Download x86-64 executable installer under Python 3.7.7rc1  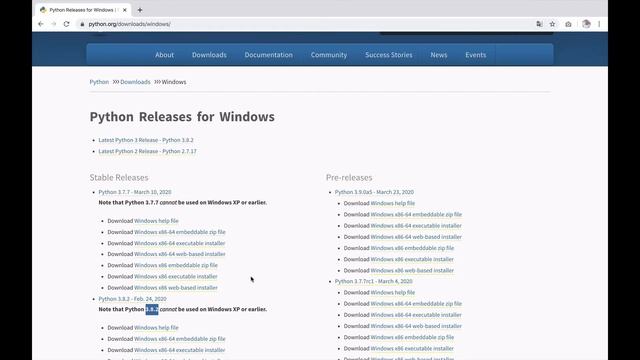(x=416, y=315)
